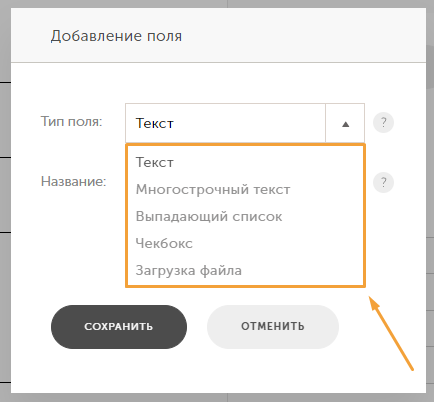
Task: Cancel with the Отменить button
Action: (273, 327)
